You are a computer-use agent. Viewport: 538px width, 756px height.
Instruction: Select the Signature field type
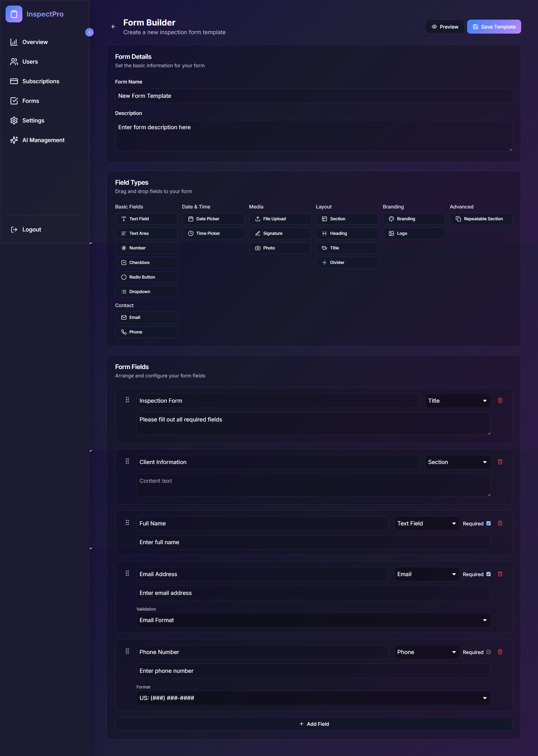(x=280, y=233)
